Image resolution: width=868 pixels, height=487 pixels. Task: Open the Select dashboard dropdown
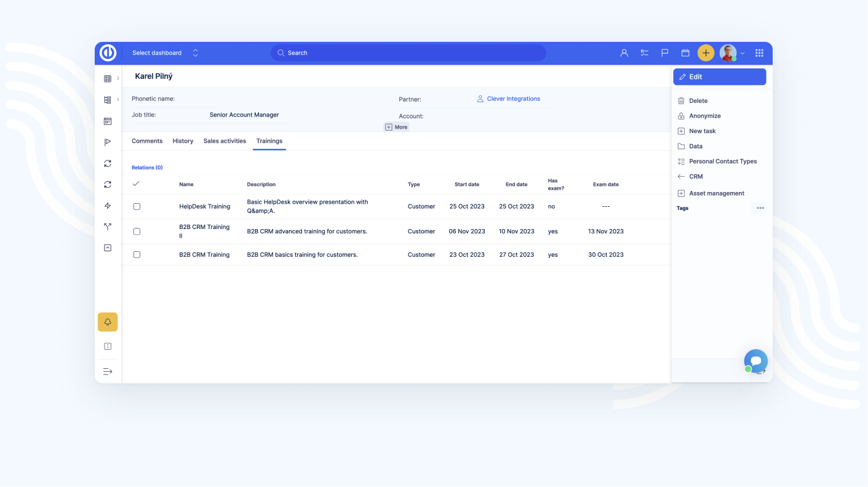coord(165,53)
